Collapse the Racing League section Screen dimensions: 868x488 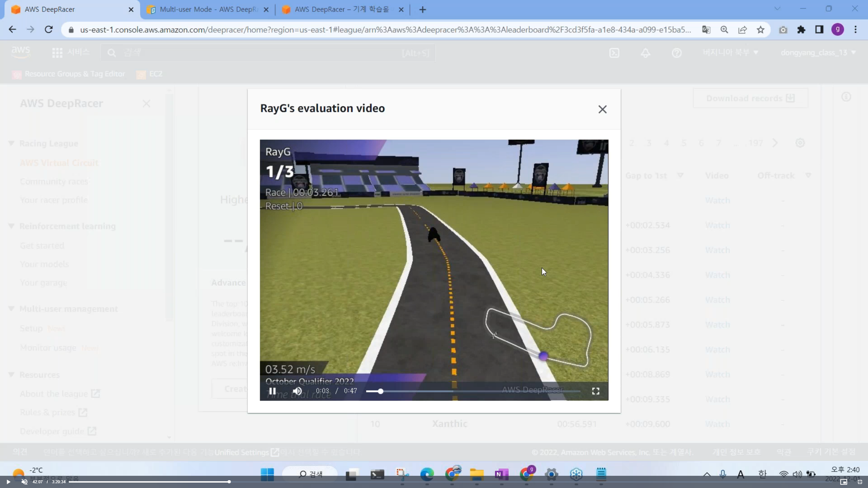(11, 143)
